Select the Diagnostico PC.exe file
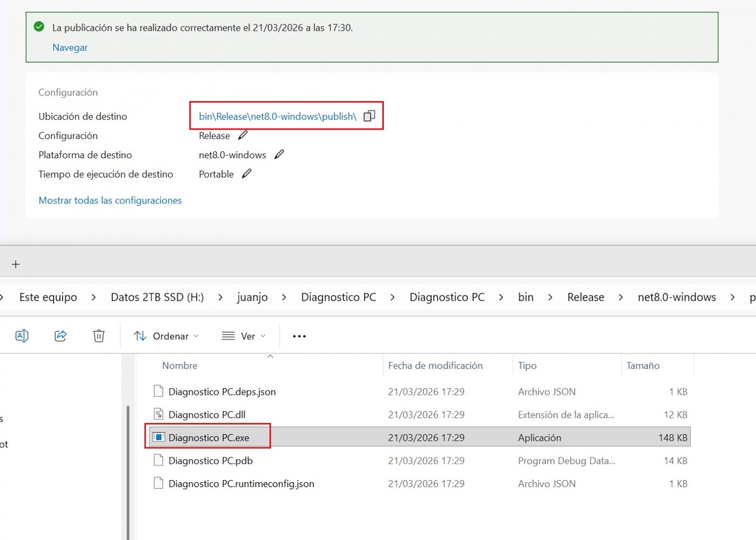 click(209, 437)
